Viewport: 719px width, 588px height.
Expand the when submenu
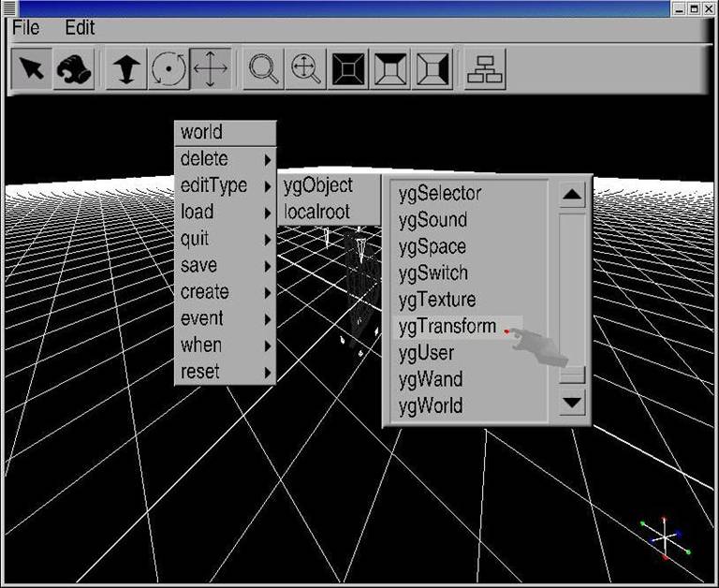click(226, 345)
